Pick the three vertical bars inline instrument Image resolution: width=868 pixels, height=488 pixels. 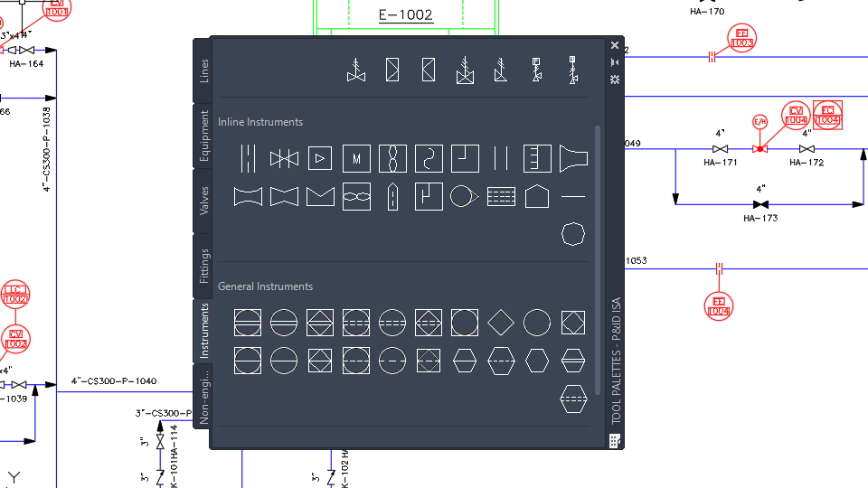coord(248,158)
